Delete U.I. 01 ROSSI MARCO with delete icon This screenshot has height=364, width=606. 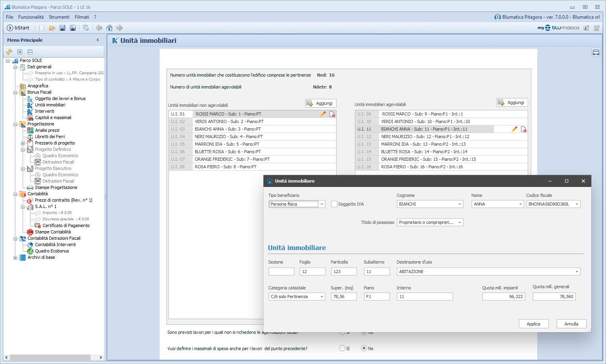pos(332,114)
